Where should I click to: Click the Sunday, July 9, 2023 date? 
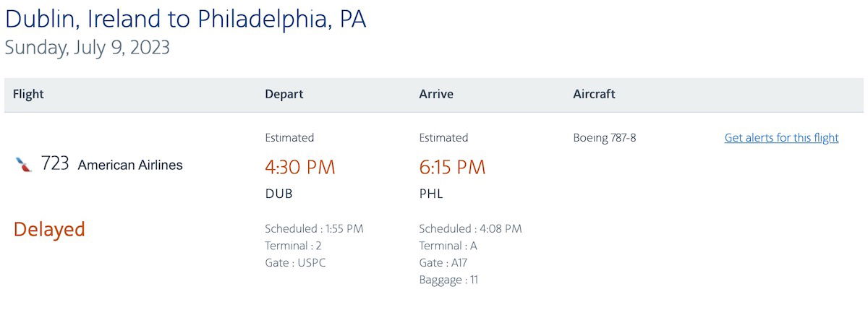click(x=87, y=48)
